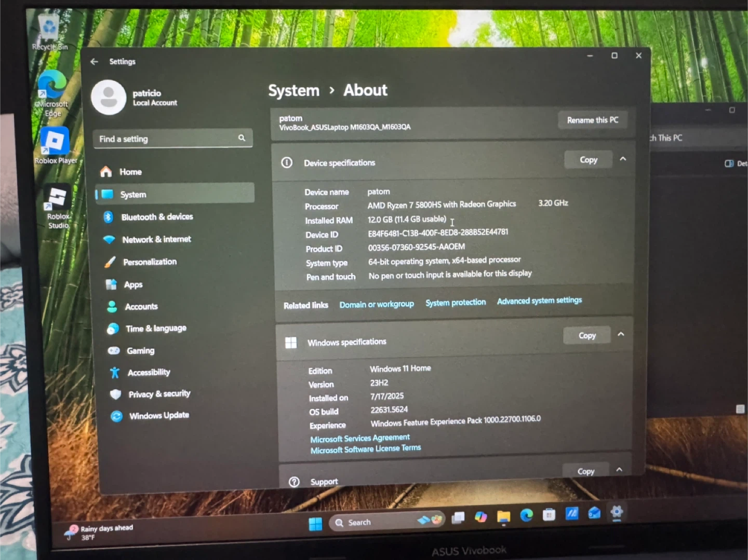Click the Windows Start button
Screen dimensions: 748x560
click(315, 524)
